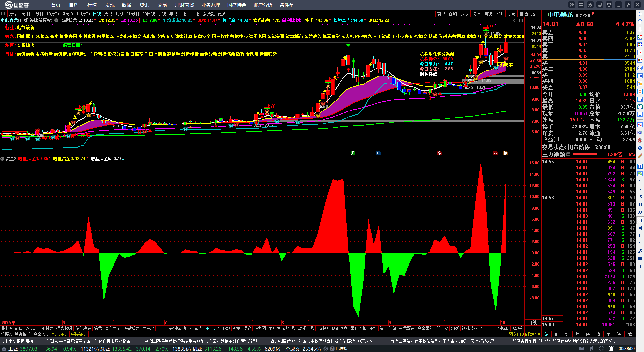The width and height of the screenshot is (644, 352).
Task: Click the 返回 return button
Action: tap(535, 14)
